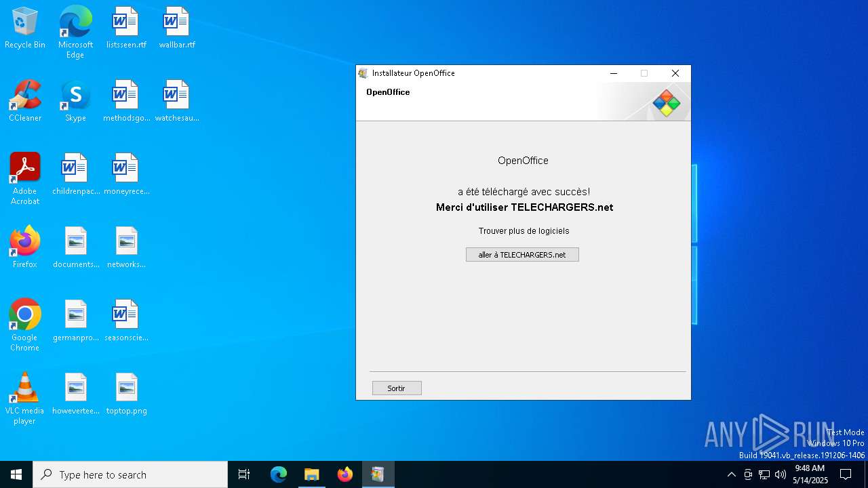Select the networks... image file
The width and height of the screenshot is (868, 488).
[x=126, y=248]
